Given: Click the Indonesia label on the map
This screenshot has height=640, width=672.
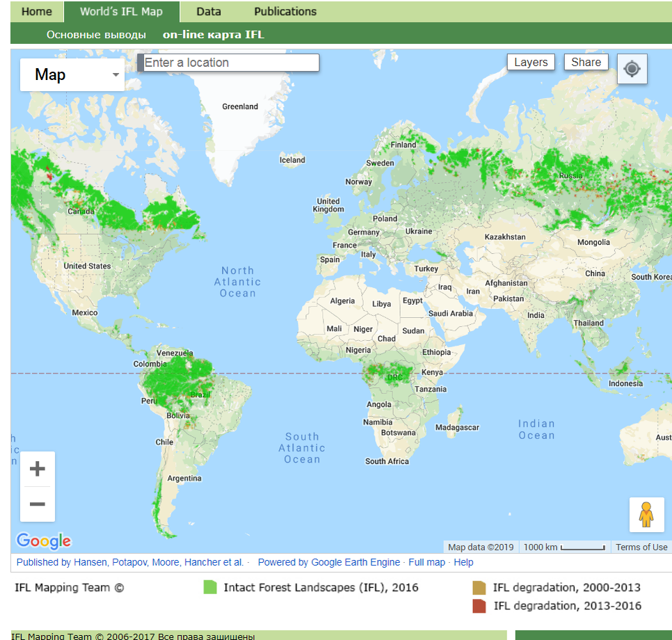Looking at the screenshot, I should tap(625, 384).
